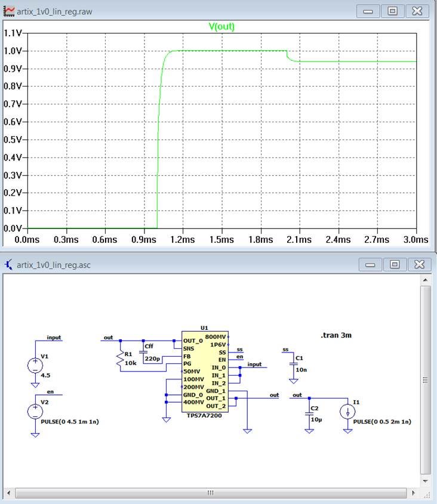437x504 pixels.
Task: Click the 'input' net label at IN_0 pin
Action: click(x=254, y=364)
